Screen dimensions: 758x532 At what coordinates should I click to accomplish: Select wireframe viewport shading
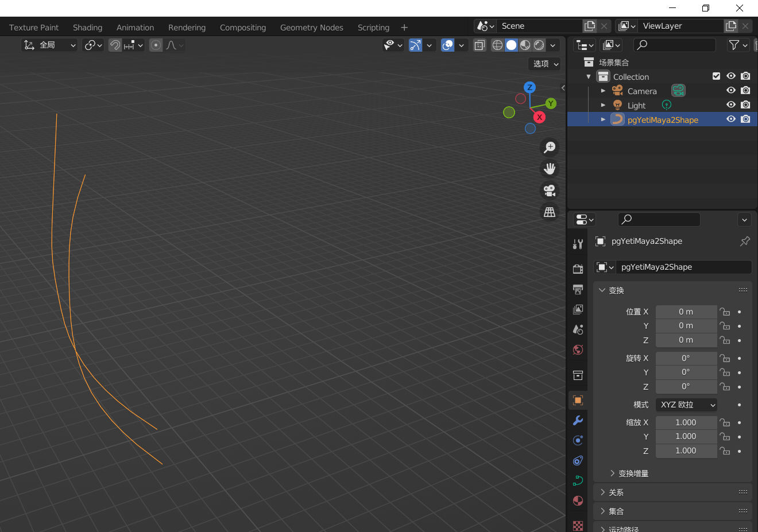click(x=498, y=45)
